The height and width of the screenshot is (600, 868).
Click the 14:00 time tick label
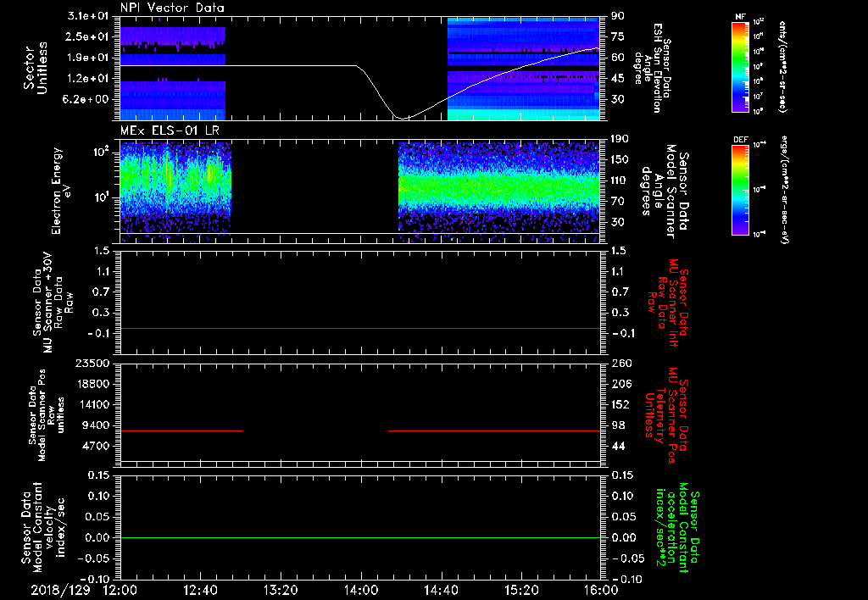point(361,590)
